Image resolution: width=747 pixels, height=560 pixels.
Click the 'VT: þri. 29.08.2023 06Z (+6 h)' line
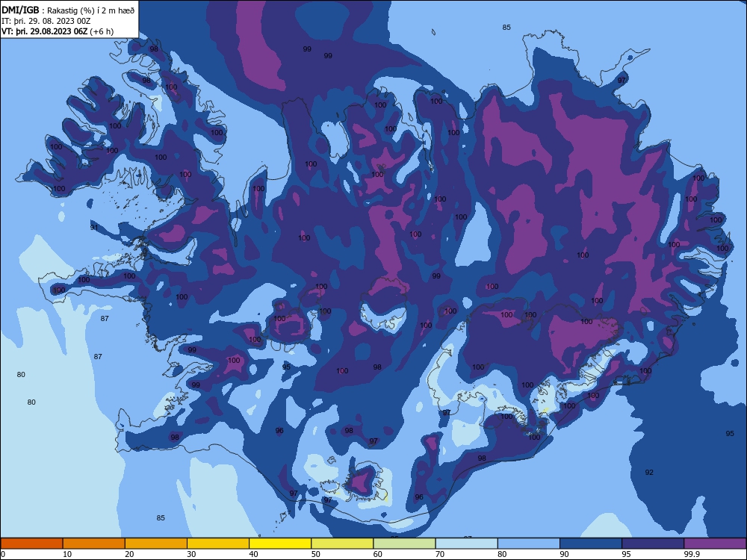[x=58, y=31]
